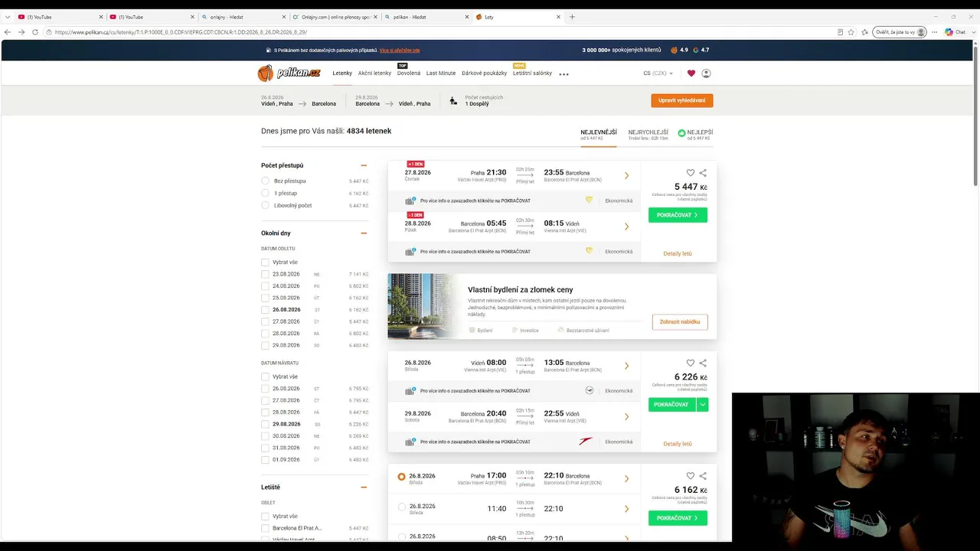Save the 5 447 Kč flight to favorites
Image resolution: width=980 pixels, height=551 pixels.
690,173
